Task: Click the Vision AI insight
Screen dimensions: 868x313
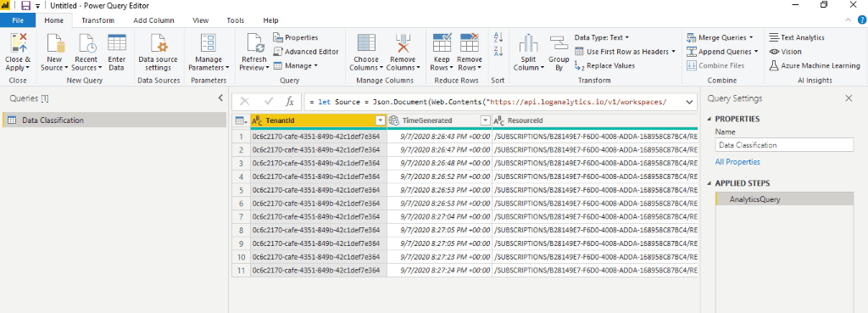Action: coord(785,52)
